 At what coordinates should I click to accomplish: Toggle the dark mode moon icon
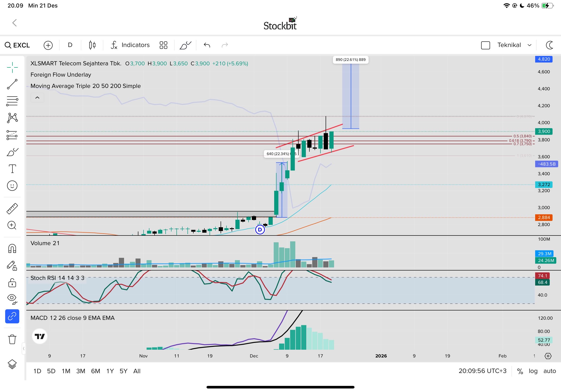550,45
